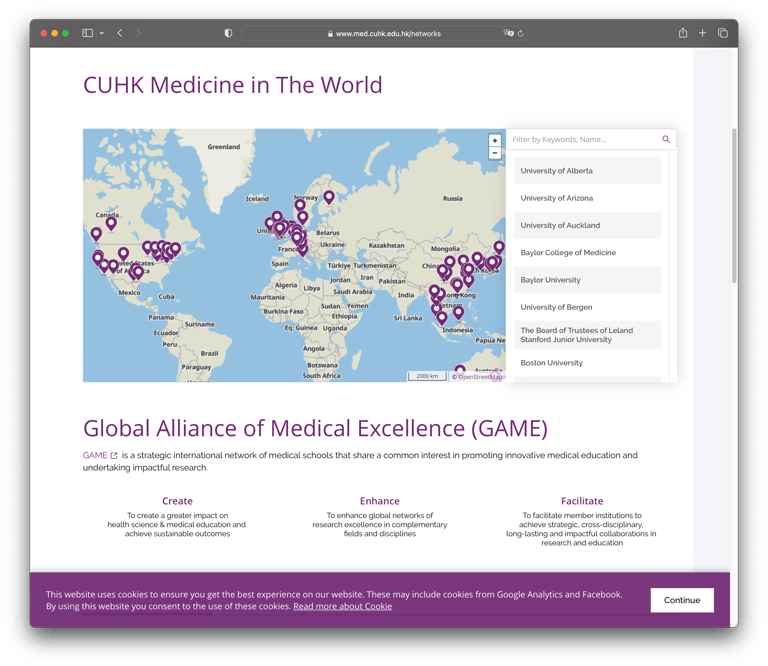Select Baylor College of Medicine entry
The width and height of the screenshot is (768, 666).
(587, 253)
